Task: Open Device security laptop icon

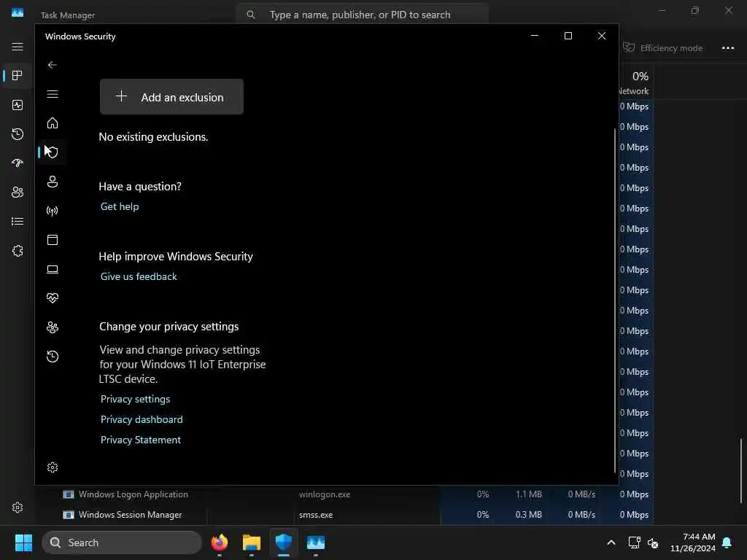Action: click(53, 269)
